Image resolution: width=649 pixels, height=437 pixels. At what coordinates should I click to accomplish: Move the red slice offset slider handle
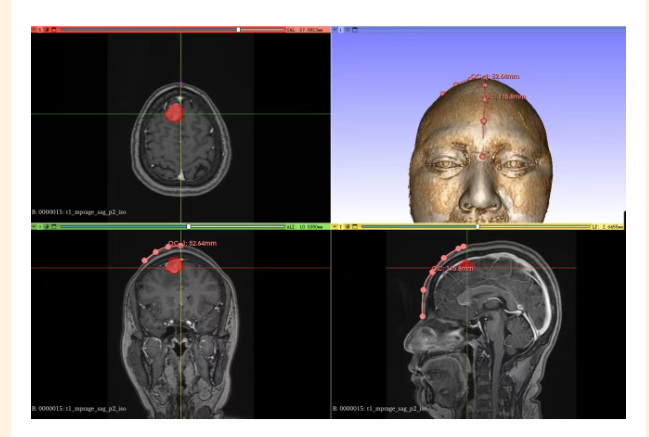click(x=238, y=30)
